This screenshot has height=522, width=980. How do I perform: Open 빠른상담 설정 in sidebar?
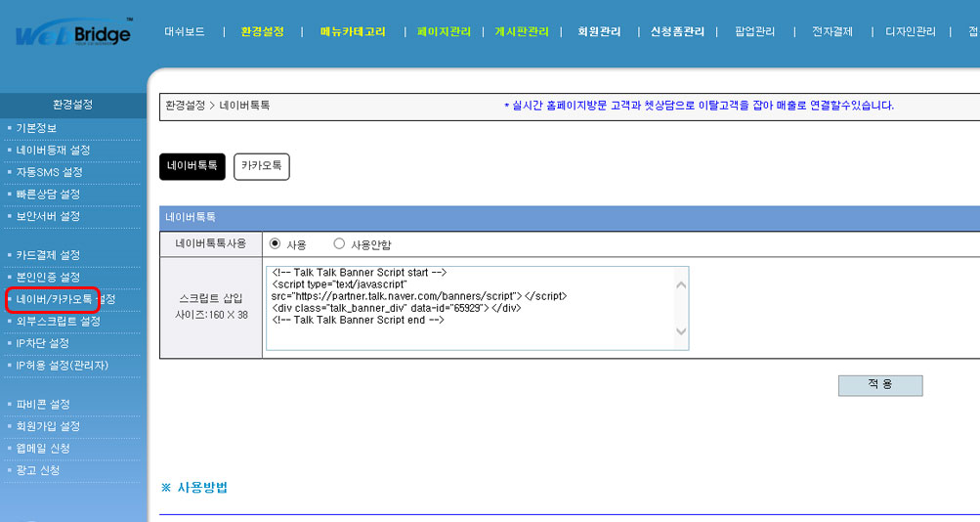(48, 194)
